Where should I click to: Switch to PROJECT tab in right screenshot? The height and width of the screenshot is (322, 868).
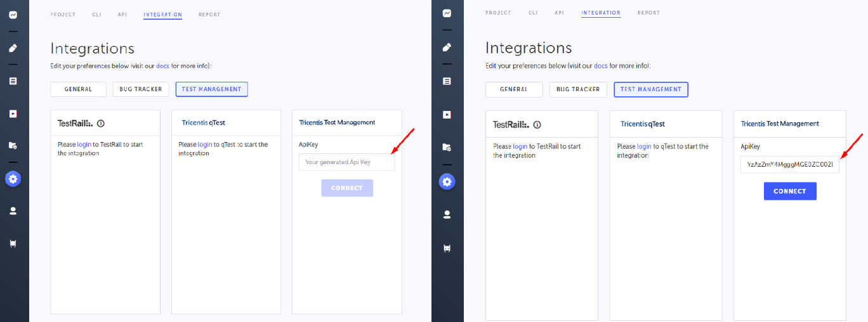499,13
